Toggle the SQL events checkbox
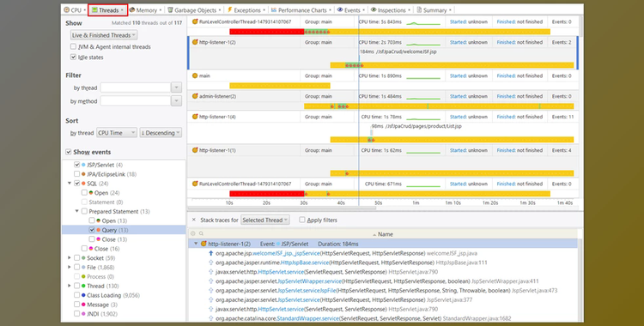The image size is (644, 326). (x=76, y=184)
